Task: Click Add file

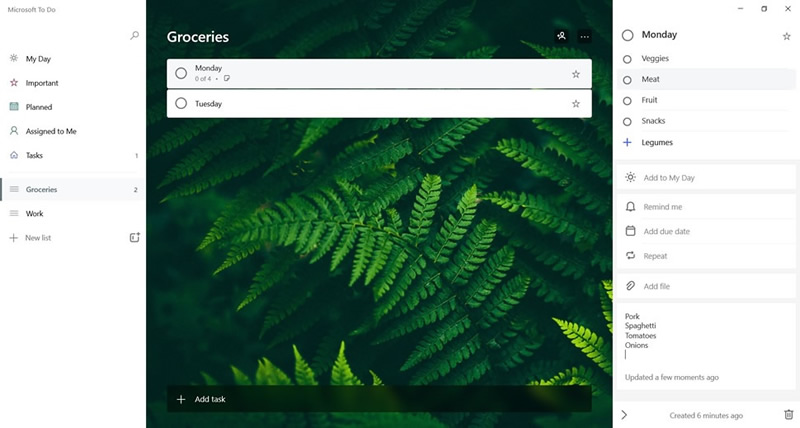Action: [x=706, y=286]
